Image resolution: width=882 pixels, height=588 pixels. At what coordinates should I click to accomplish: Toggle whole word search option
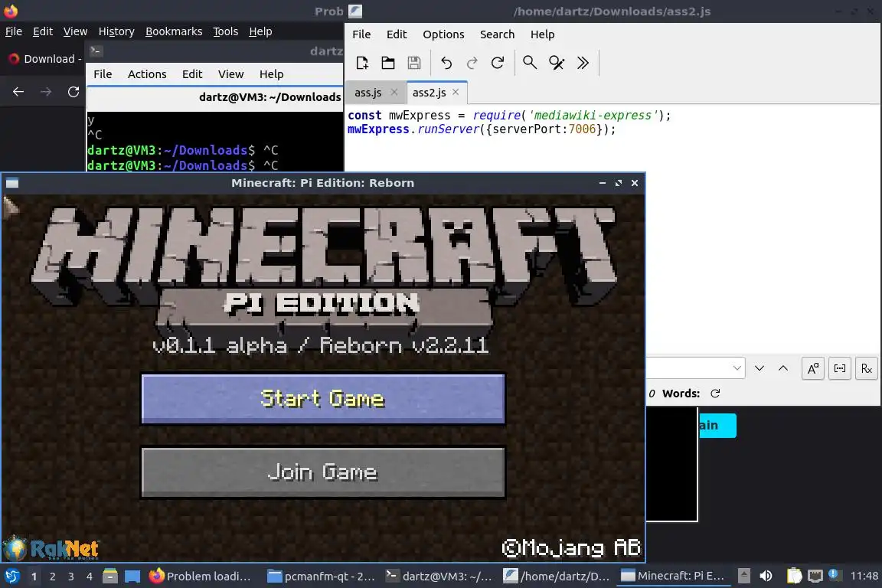coord(840,368)
